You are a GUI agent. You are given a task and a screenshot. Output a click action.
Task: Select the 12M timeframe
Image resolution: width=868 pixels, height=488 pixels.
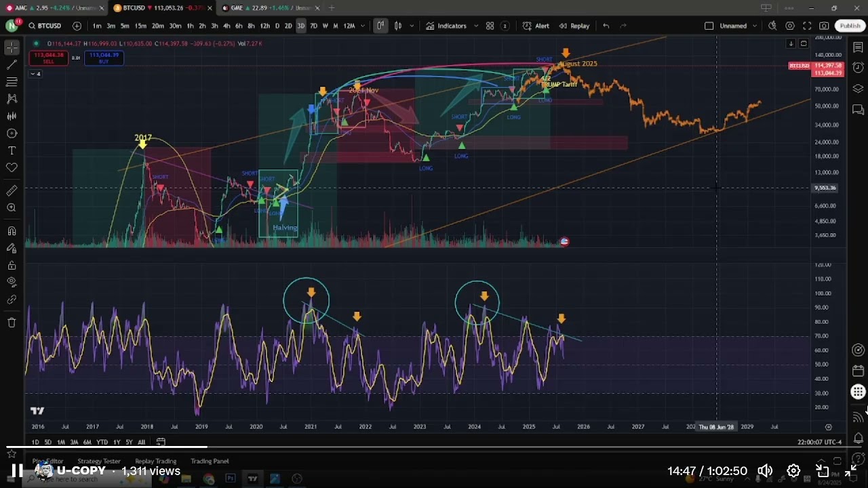(349, 26)
